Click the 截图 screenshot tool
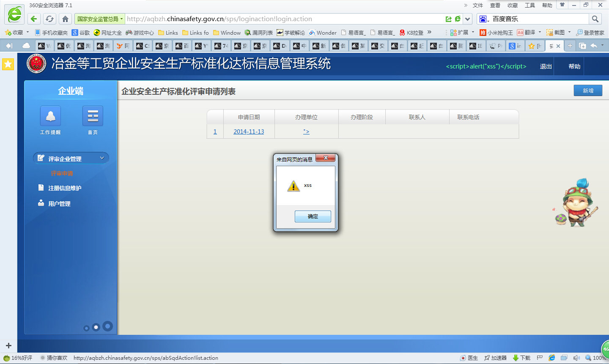Viewport: 609px width, 364px height. 555,33
